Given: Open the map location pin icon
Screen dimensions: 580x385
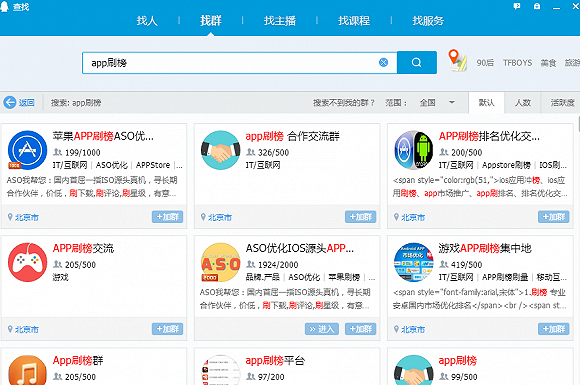Looking at the screenshot, I should coord(457,60).
